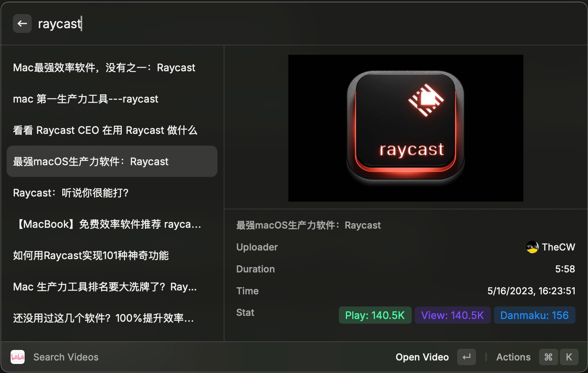
Task: Click the K key icon
Action: coord(569,357)
